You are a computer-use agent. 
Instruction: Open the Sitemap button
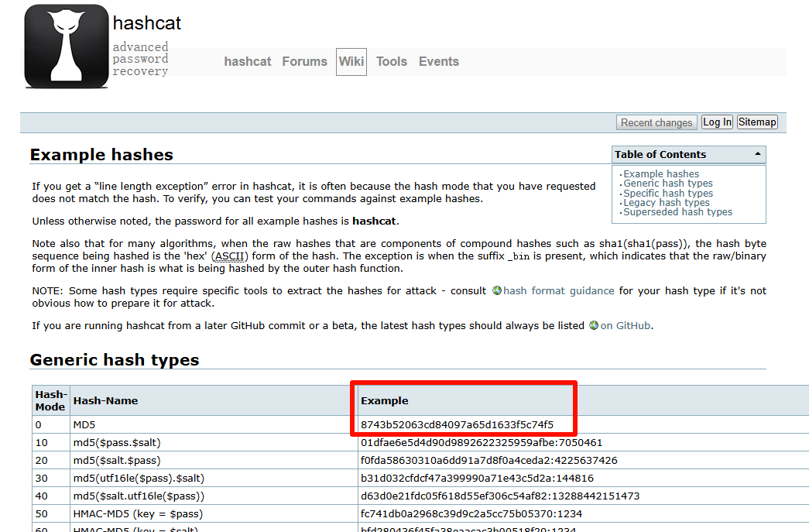757,122
